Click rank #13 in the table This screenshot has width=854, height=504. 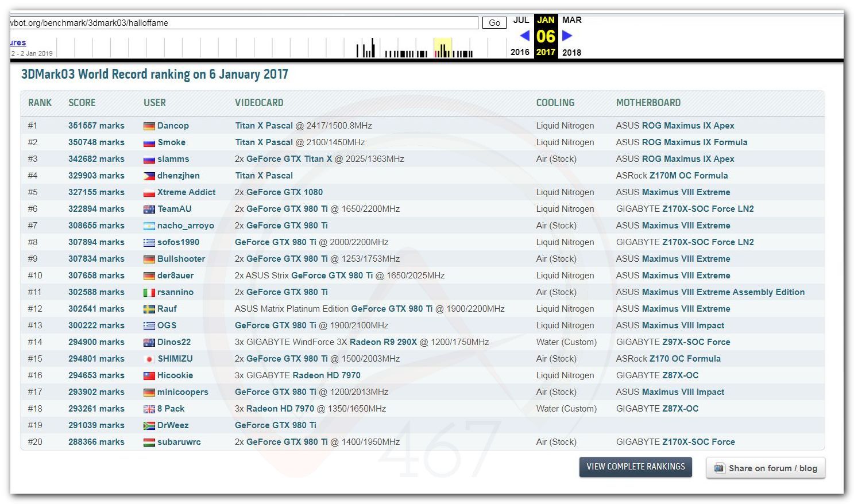pyautogui.click(x=35, y=325)
